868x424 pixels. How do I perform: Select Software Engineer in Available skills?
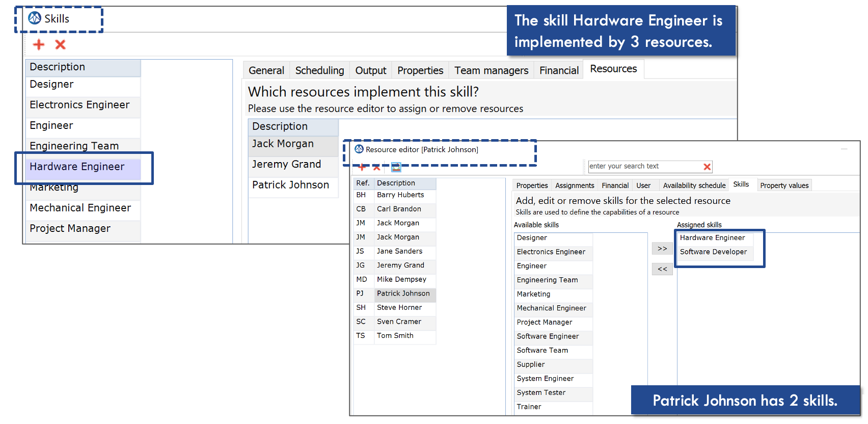[554, 337]
